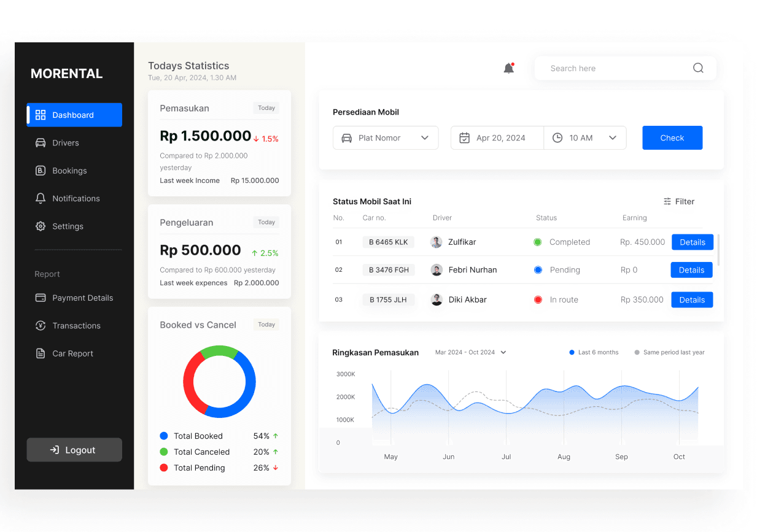Select the Dashboard grid icon in sidebar
The height and width of the screenshot is (532, 757).
[x=40, y=115]
